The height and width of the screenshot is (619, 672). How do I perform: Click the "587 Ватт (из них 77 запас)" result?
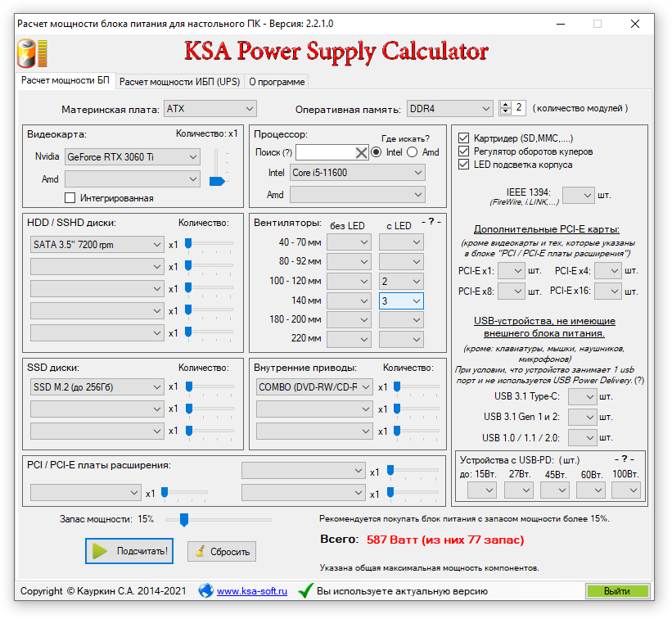[445, 540]
